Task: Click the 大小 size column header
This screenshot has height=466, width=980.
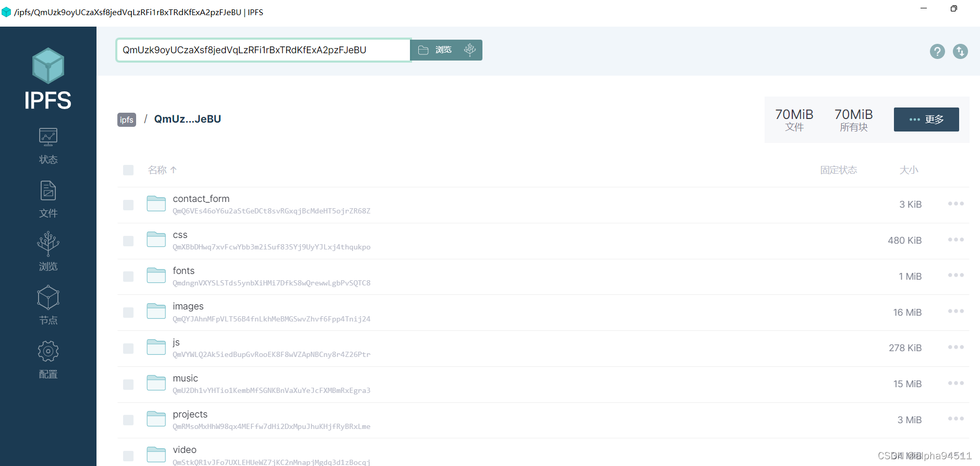Action: pyautogui.click(x=909, y=170)
